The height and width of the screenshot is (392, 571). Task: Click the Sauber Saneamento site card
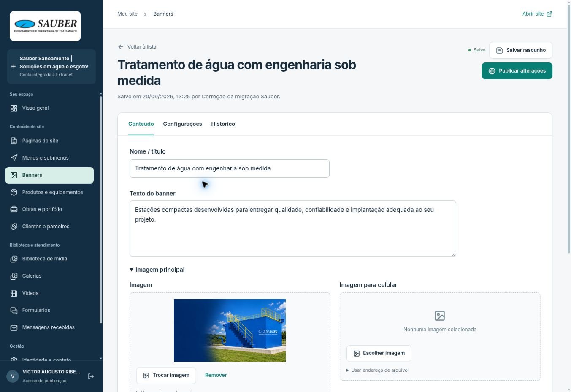51,67
